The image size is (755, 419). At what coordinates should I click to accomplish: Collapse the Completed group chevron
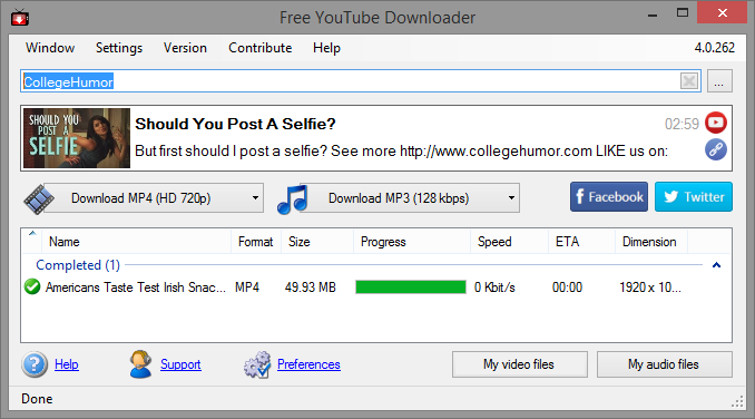pos(716,265)
